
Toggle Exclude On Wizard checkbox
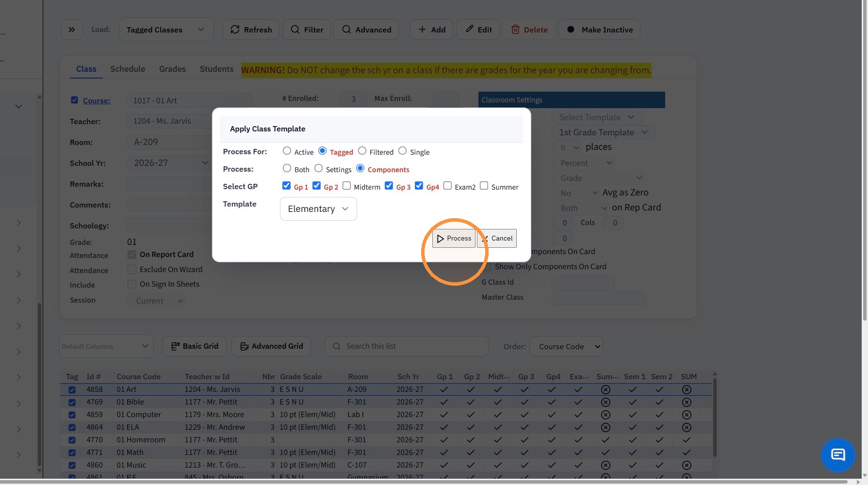click(131, 269)
